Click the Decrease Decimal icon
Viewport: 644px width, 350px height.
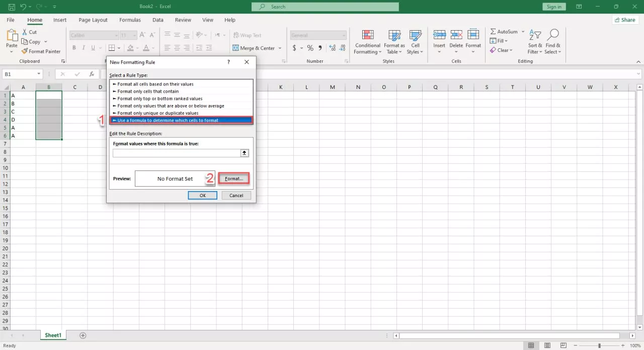coord(342,48)
